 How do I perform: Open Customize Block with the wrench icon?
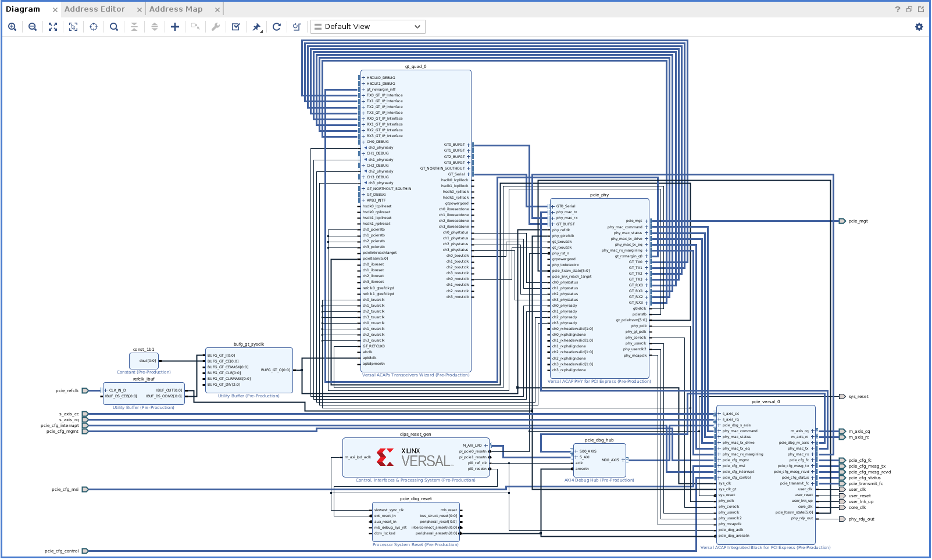216,27
